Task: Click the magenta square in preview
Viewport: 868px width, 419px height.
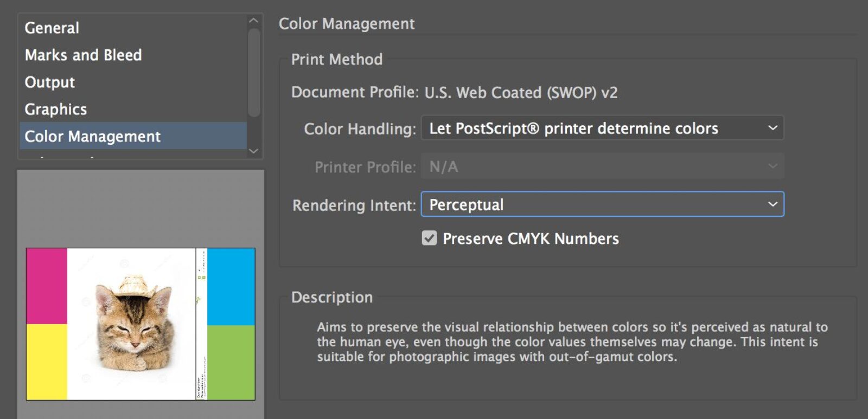Action: click(x=47, y=286)
